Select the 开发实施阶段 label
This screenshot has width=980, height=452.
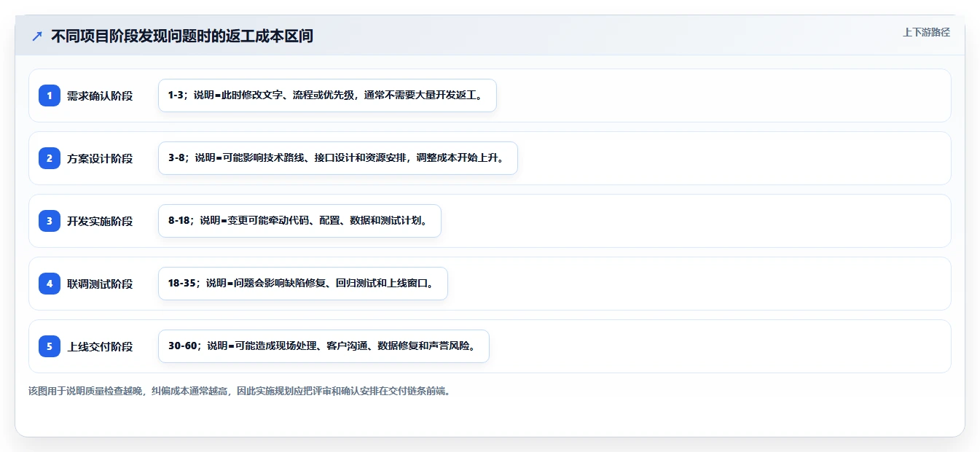pos(100,221)
